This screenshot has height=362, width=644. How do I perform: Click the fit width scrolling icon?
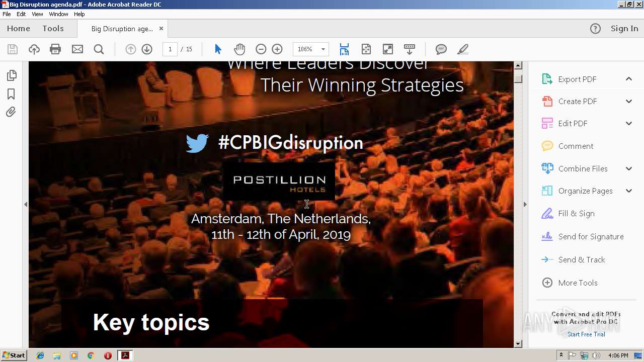click(x=344, y=49)
